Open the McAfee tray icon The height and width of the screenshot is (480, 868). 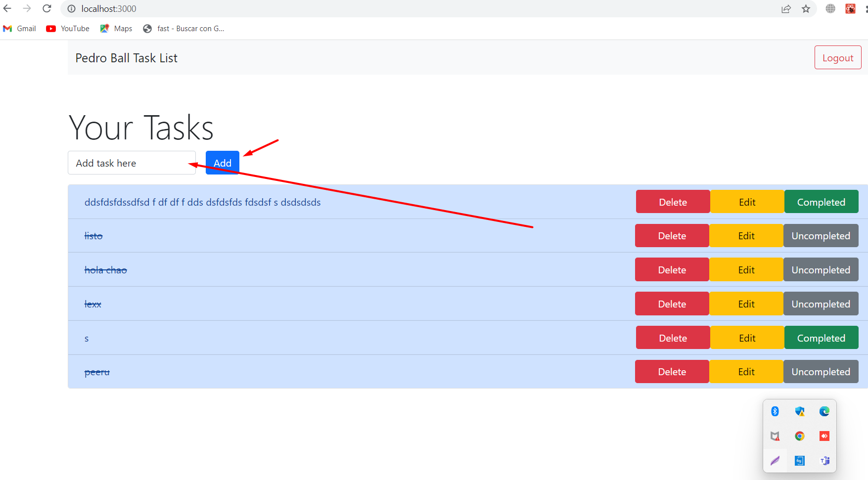click(775, 436)
